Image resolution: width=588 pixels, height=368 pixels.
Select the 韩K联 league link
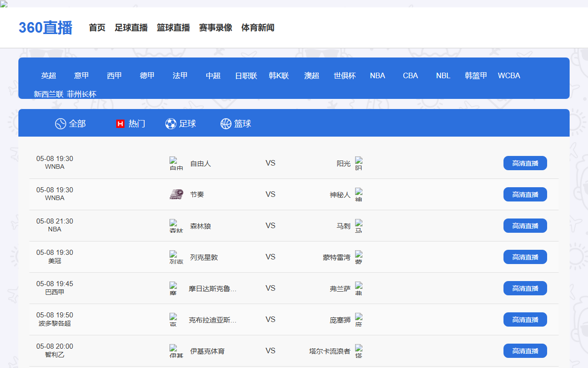pos(279,76)
